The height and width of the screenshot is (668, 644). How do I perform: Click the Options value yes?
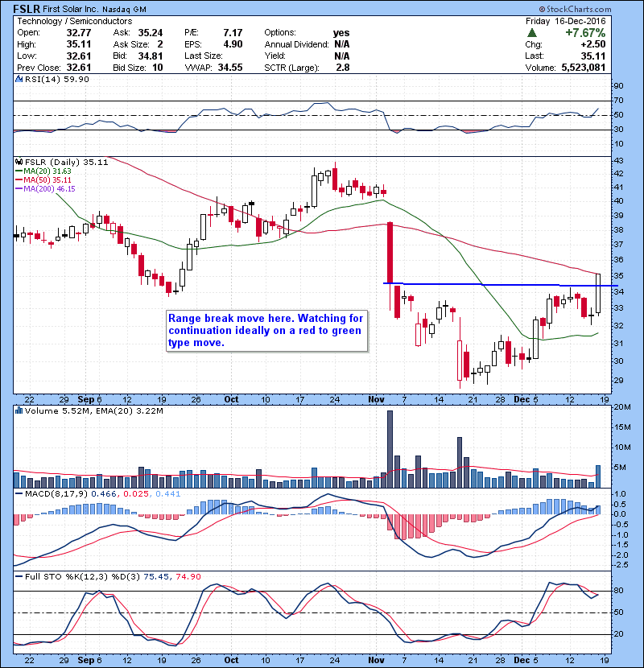tap(341, 33)
